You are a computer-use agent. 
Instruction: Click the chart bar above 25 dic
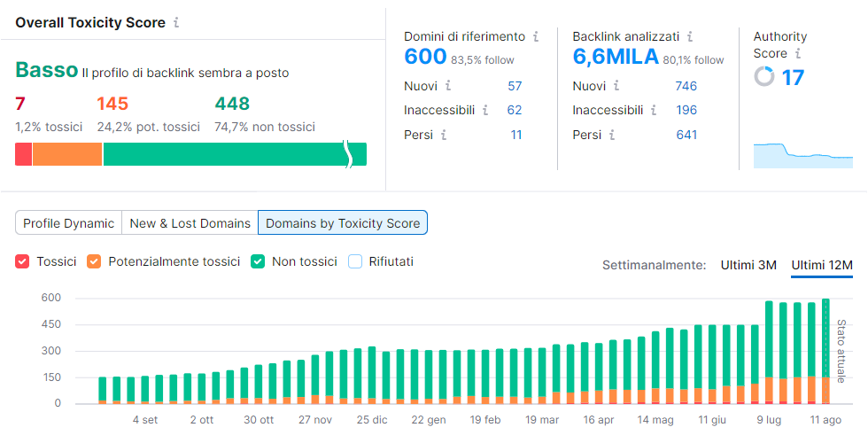pyautogui.click(x=372, y=376)
